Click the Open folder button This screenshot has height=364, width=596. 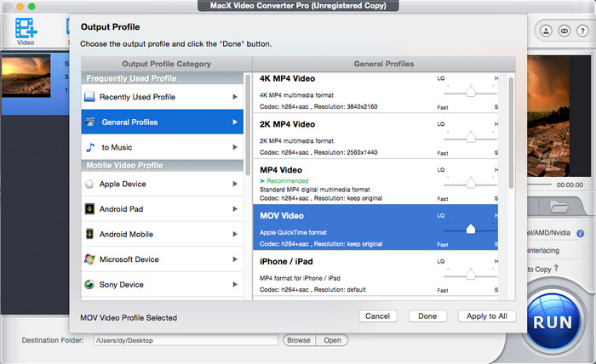(332, 340)
